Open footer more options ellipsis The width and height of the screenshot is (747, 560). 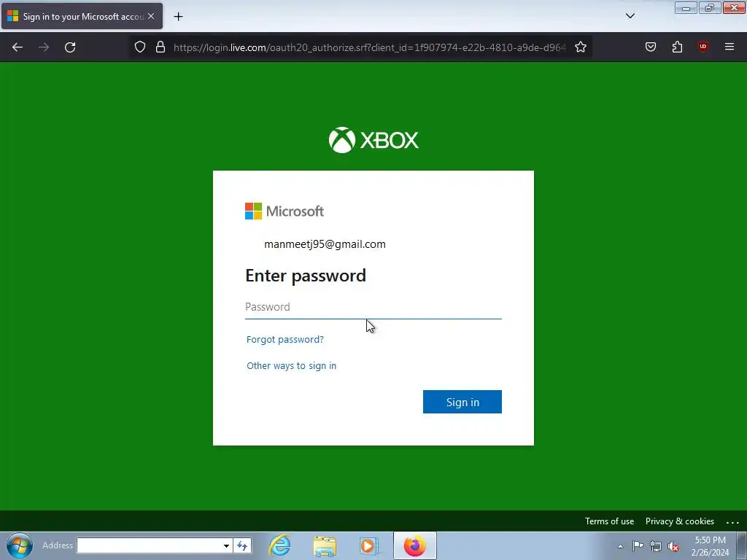point(732,522)
